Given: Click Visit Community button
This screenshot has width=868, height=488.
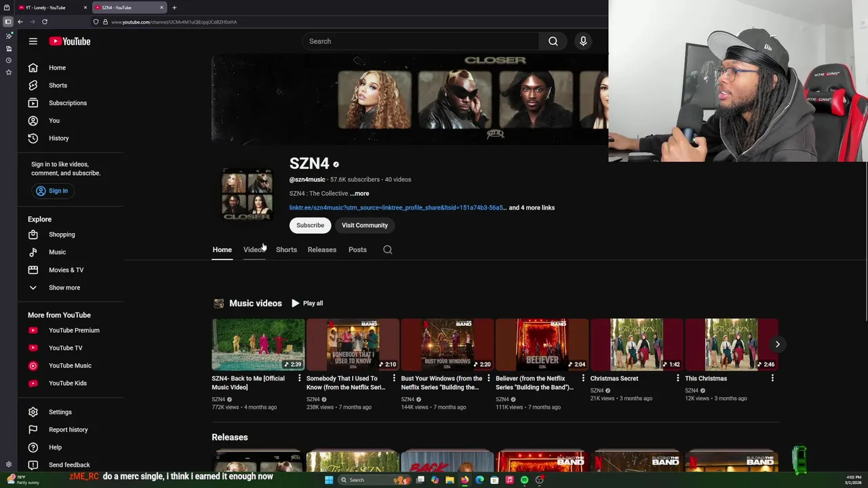Looking at the screenshot, I should click(x=365, y=225).
